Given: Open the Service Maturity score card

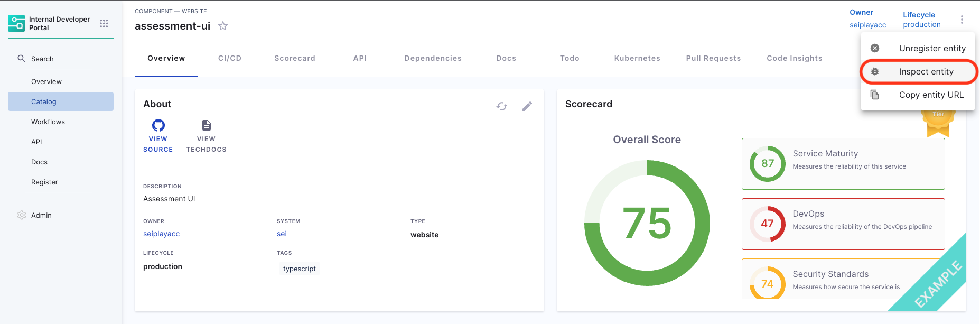Looking at the screenshot, I should [x=843, y=164].
